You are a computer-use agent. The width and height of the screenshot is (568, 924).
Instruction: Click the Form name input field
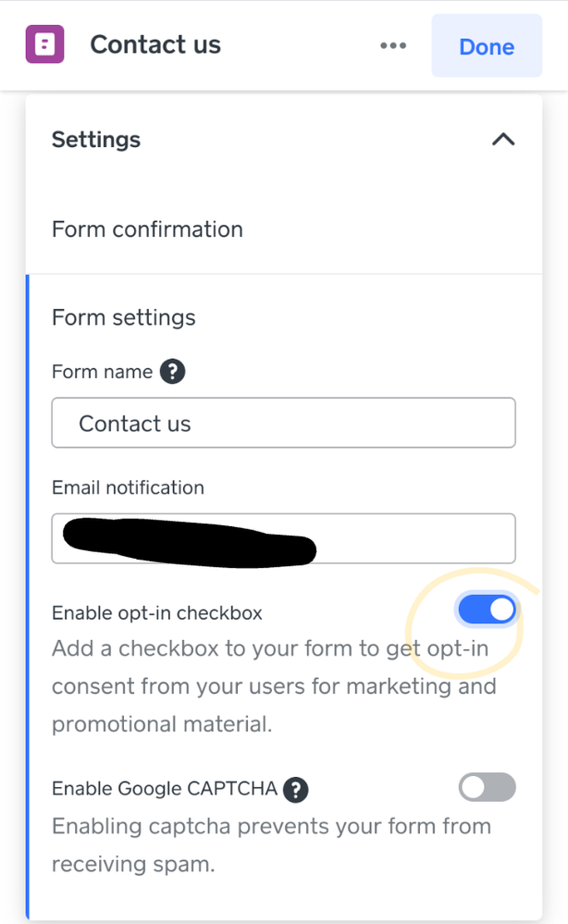click(x=283, y=424)
